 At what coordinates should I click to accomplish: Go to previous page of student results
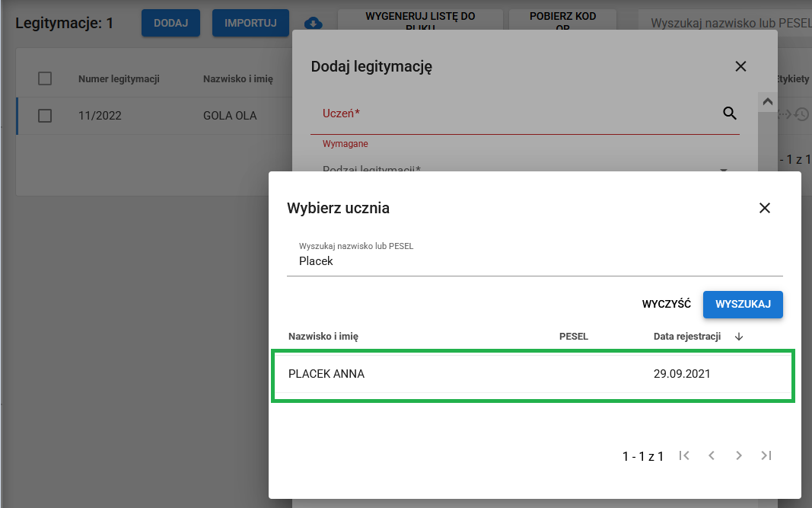(x=711, y=455)
